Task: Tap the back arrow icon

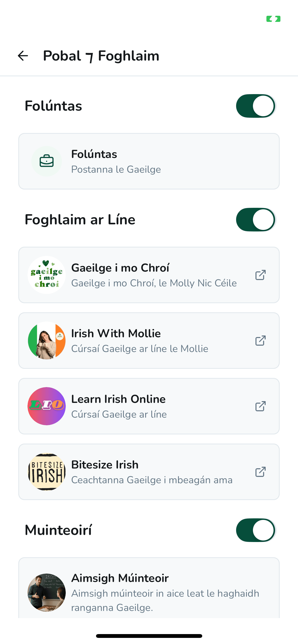Action: [23, 56]
